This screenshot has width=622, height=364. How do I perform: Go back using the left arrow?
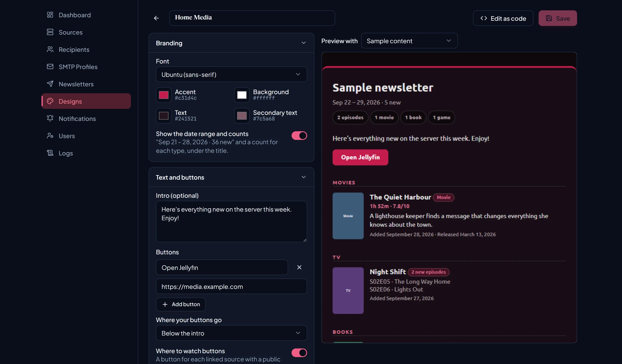click(x=156, y=18)
